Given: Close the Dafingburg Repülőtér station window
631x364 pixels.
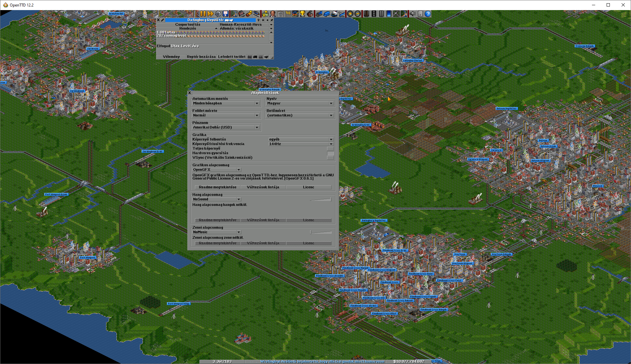Looking at the screenshot, I should coord(158,20).
